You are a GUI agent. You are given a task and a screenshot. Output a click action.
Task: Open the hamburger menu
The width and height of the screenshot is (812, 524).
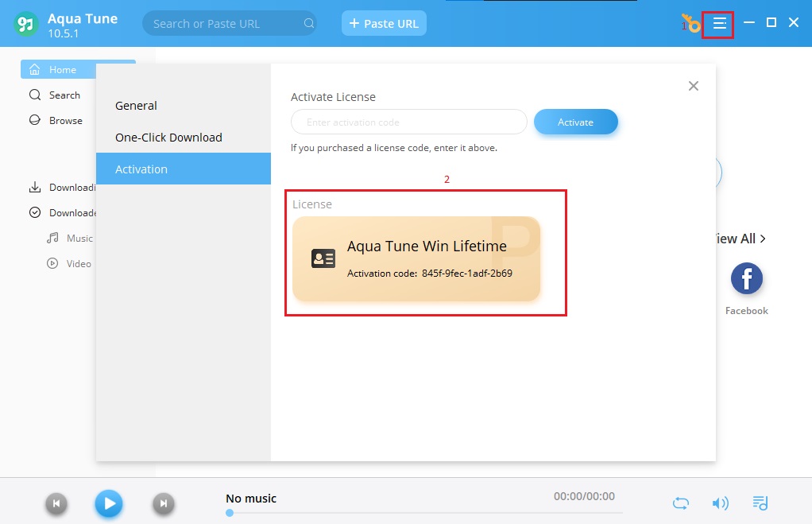coord(719,23)
